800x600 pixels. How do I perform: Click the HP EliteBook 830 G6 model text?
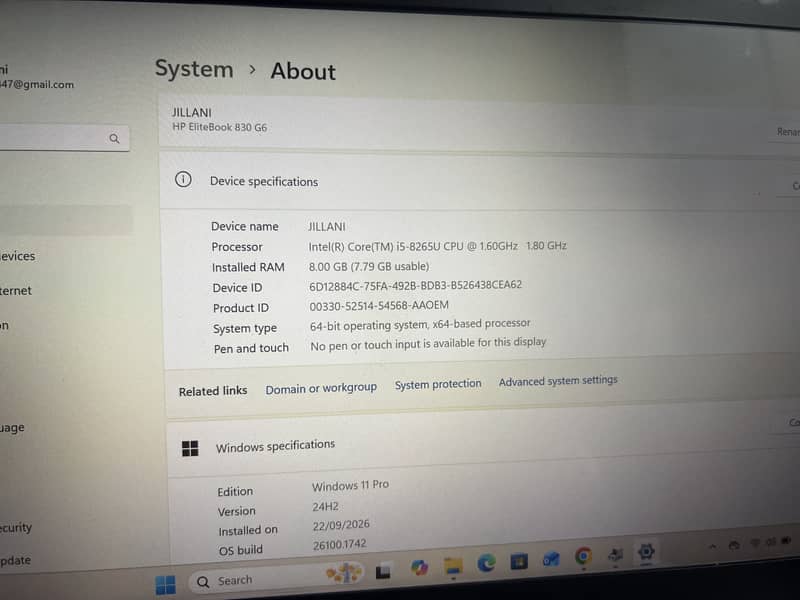click(x=219, y=127)
